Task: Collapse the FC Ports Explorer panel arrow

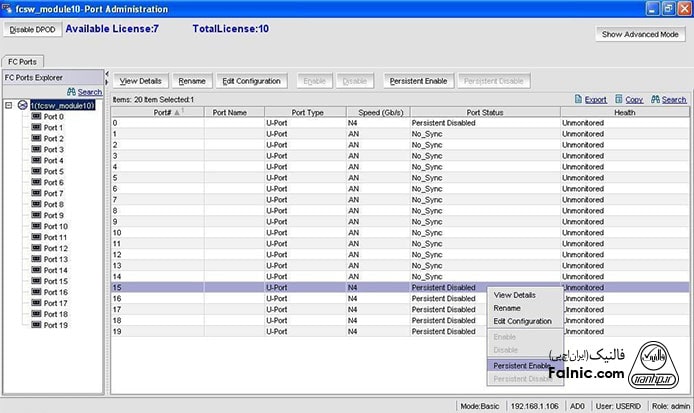Action: [x=108, y=76]
